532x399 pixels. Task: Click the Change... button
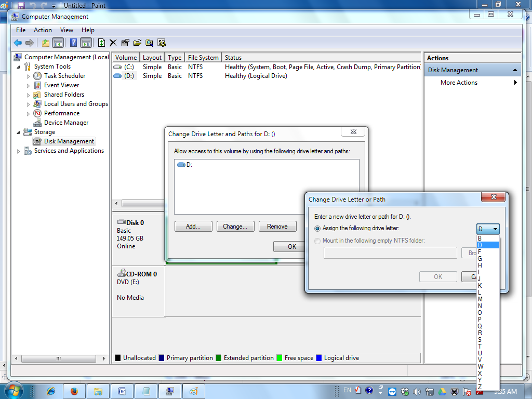pos(235,226)
